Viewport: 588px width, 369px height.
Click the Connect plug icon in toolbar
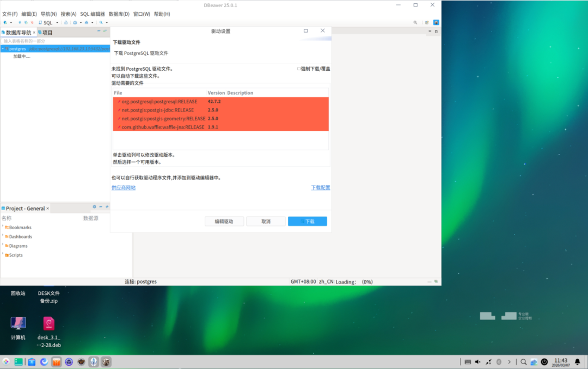(20, 22)
